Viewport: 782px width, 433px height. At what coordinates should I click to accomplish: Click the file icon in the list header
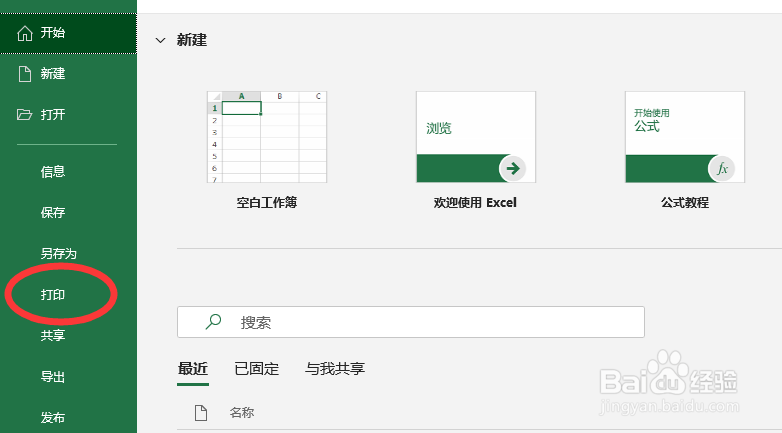point(200,413)
